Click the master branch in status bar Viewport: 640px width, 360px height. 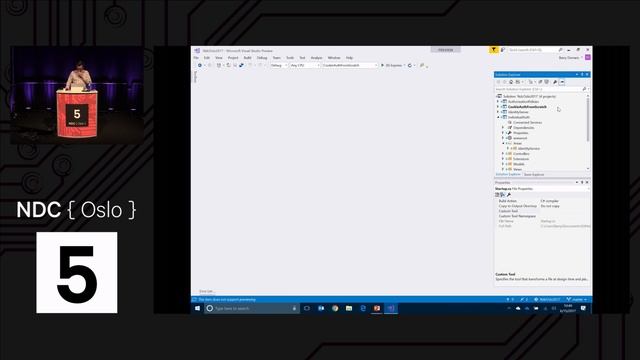(x=577, y=300)
